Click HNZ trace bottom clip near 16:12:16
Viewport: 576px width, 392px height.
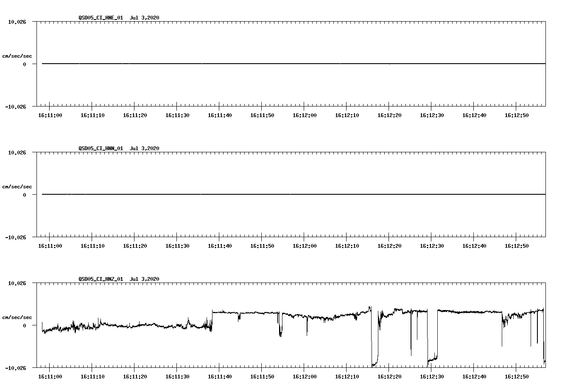tap(375, 364)
